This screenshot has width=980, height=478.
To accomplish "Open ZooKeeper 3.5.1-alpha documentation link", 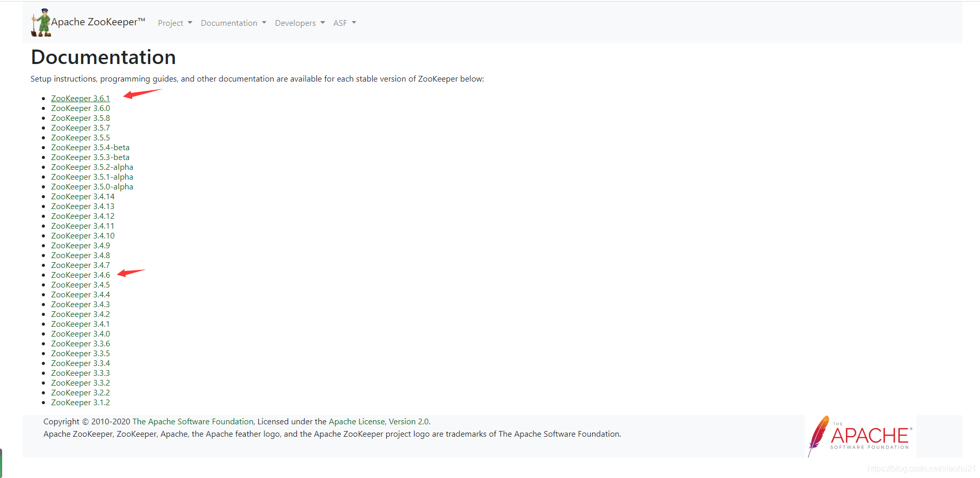I will [x=92, y=177].
